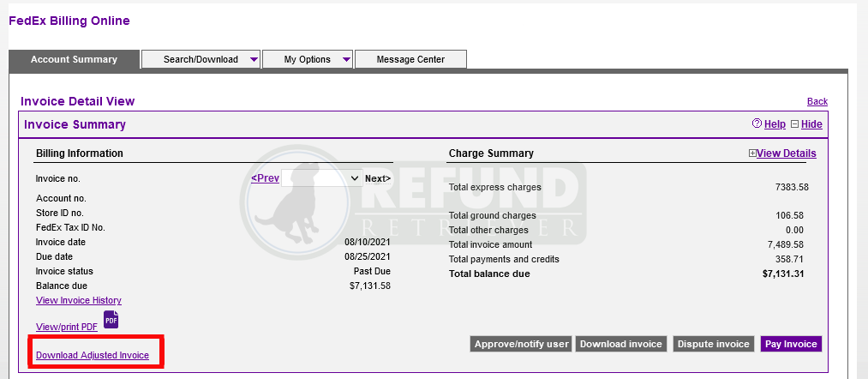
Task: Click the Charge Summary heading
Action: pos(491,153)
